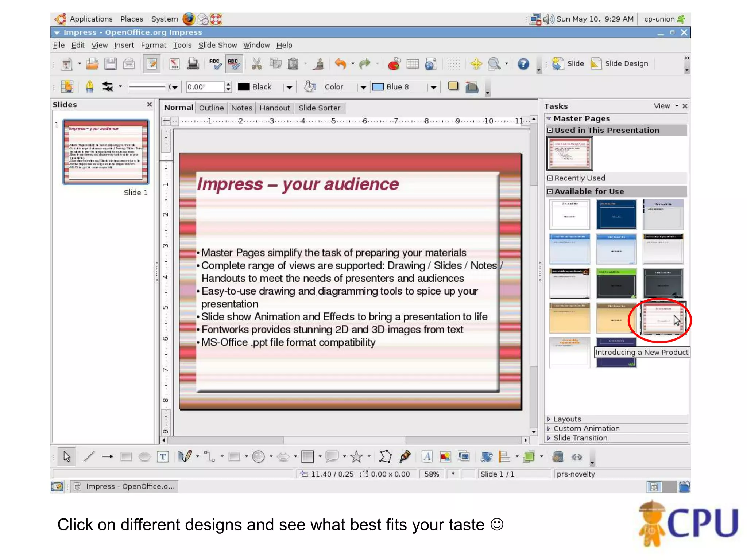Open the Format menu

pyautogui.click(x=154, y=45)
